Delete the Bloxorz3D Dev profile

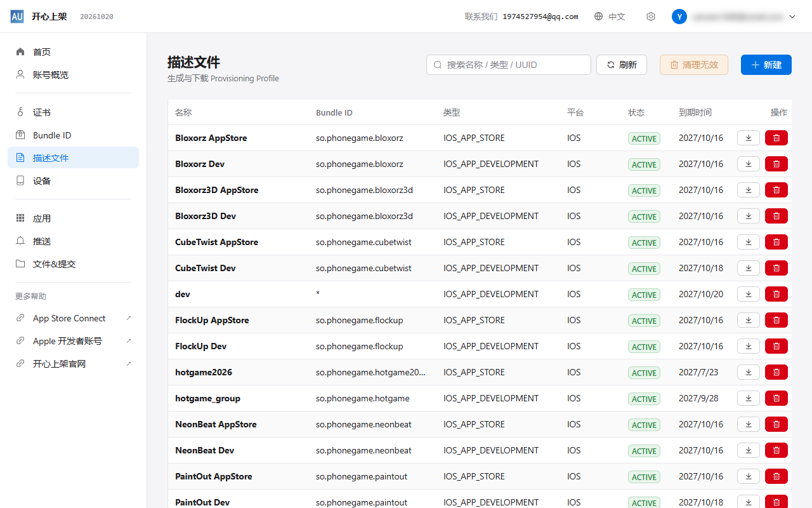tap(776, 216)
